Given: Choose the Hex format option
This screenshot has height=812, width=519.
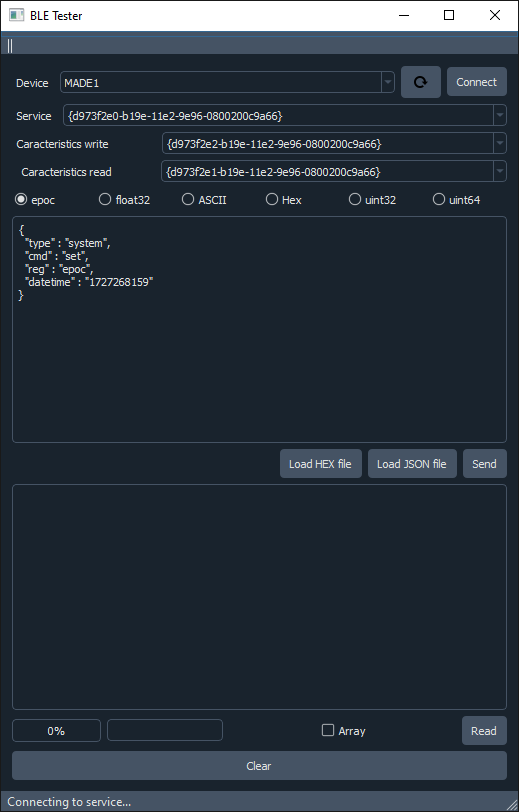Looking at the screenshot, I should pyautogui.click(x=283, y=199).
